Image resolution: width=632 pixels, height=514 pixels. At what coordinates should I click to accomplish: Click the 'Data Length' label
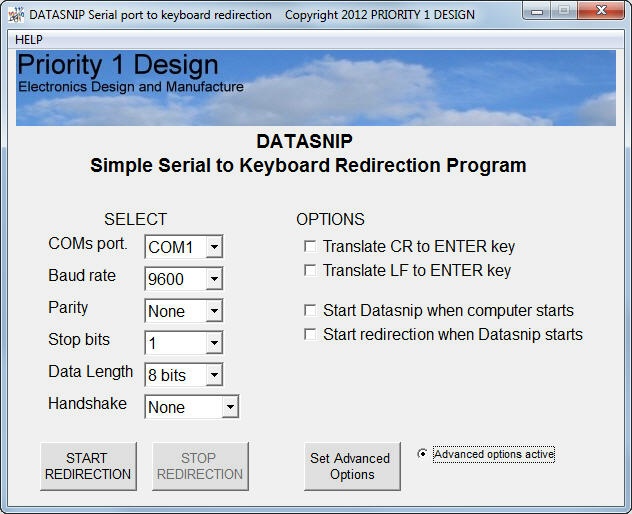tap(91, 372)
